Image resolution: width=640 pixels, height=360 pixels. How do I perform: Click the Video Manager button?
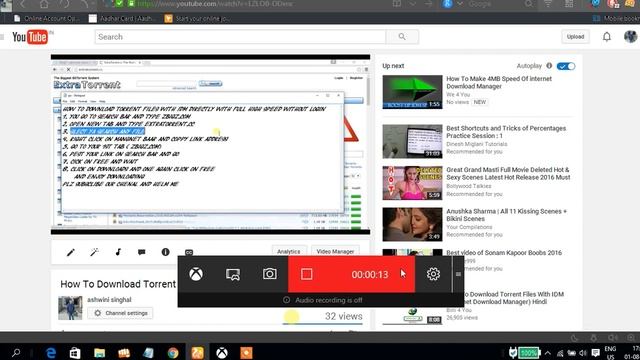335,251
